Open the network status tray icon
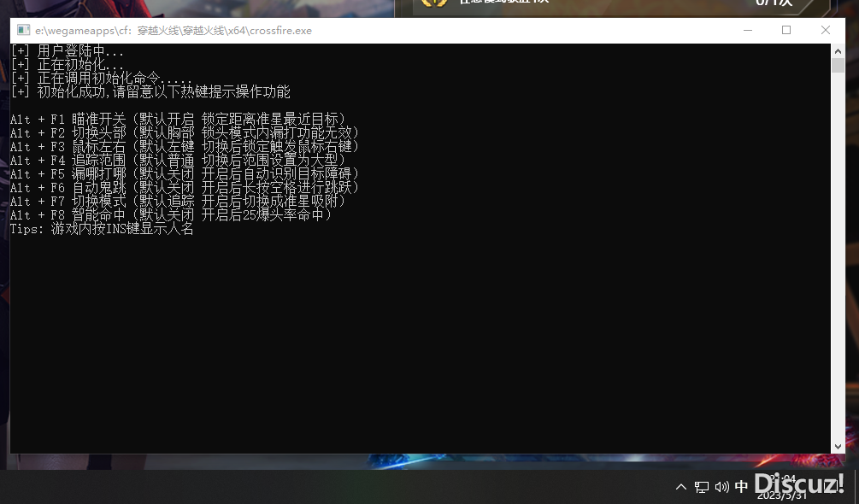 pos(701,487)
